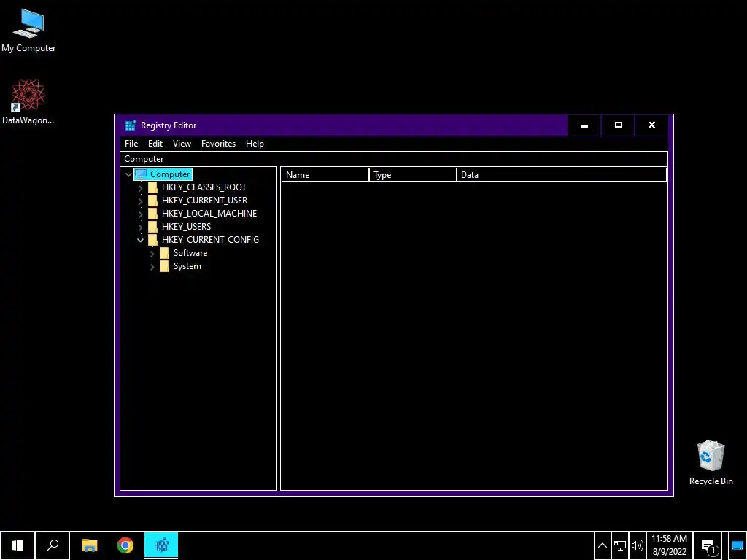Click the Name column header
Image resolution: width=747 pixels, height=560 pixels.
[x=325, y=175]
